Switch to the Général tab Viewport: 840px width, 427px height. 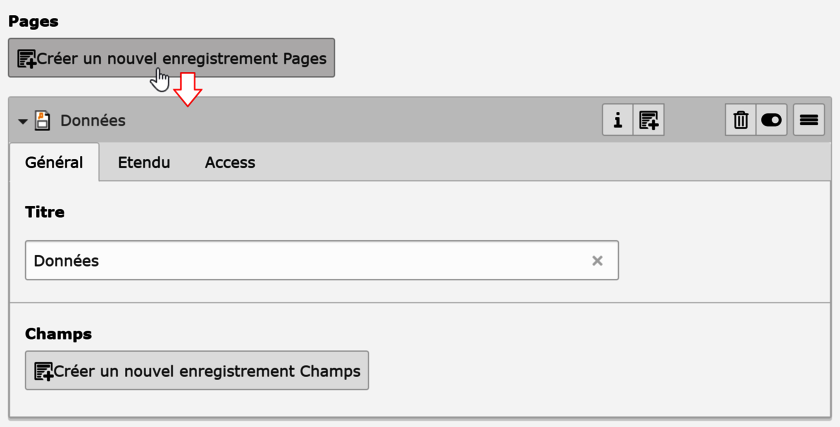tap(54, 162)
